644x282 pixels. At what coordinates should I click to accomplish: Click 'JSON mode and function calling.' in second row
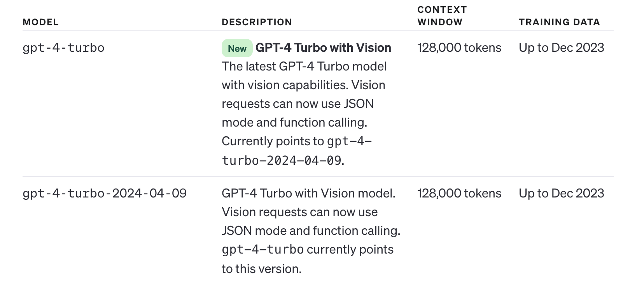tap(311, 231)
